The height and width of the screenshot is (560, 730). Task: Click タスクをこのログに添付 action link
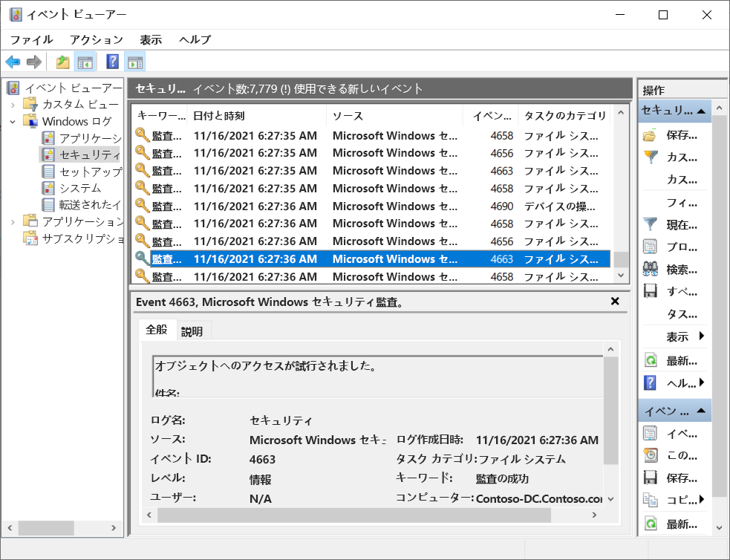[682, 314]
